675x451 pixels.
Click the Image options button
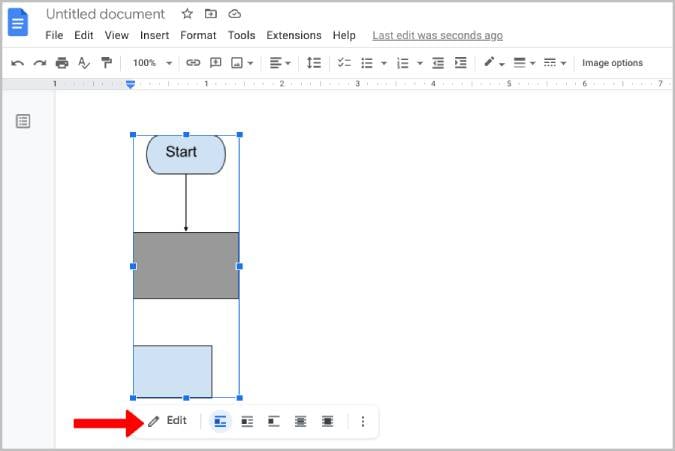pos(612,63)
